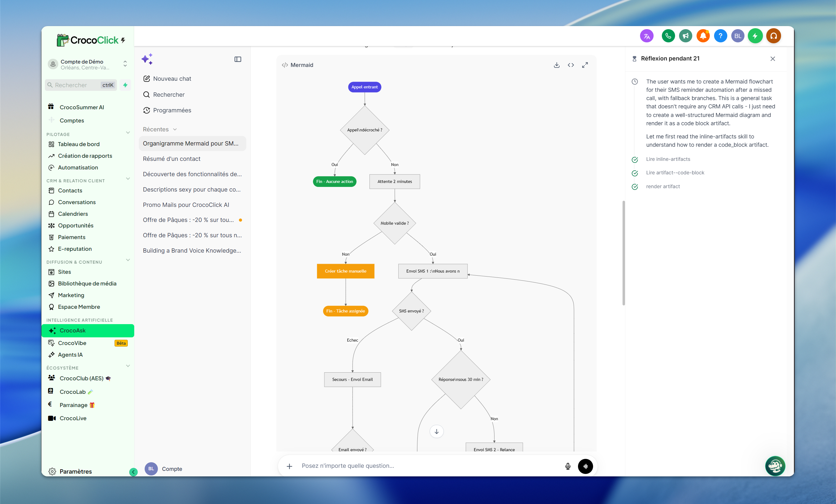The width and height of the screenshot is (836, 504).
Task: Focus the sidebar Rechercher search field
Action: point(81,85)
